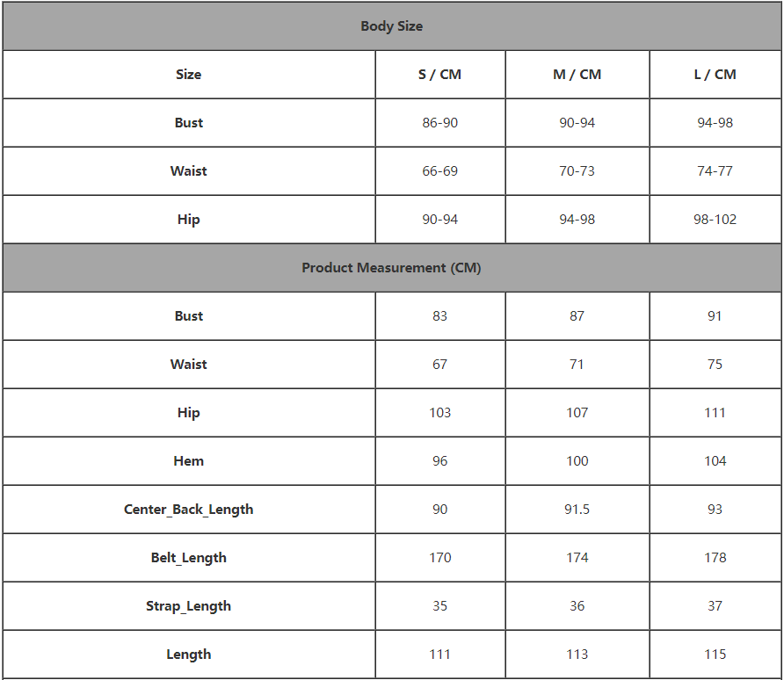Click the Belt_Length row label
Image resolution: width=784 pixels, height=680 pixels.
click(188, 558)
